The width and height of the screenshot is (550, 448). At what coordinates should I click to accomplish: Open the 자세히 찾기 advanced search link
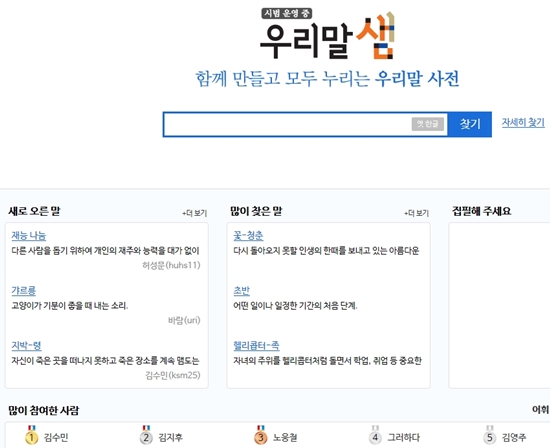[523, 122]
